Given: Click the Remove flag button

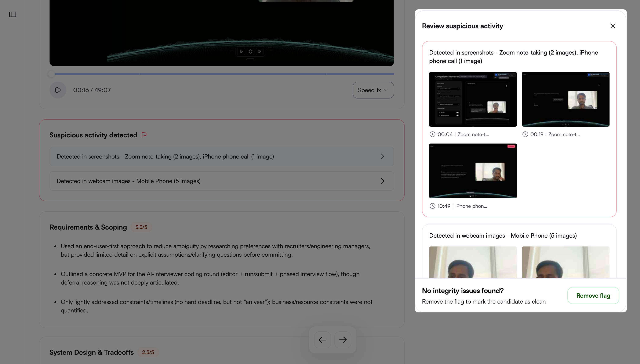Looking at the screenshot, I should pyautogui.click(x=593, y=296).
